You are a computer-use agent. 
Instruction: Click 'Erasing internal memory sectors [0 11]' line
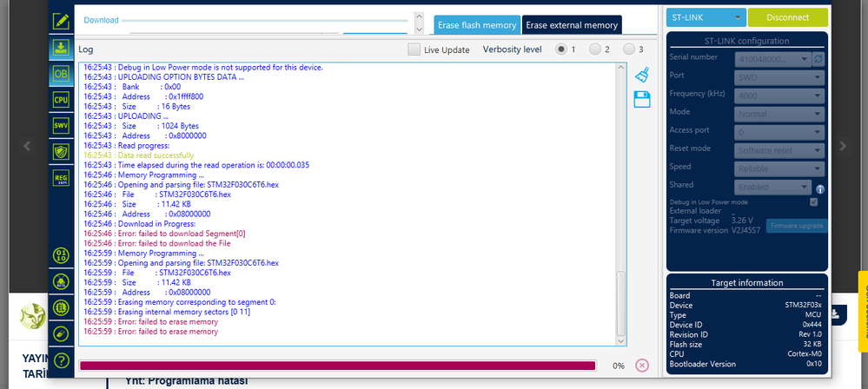[x=167, y=312]
